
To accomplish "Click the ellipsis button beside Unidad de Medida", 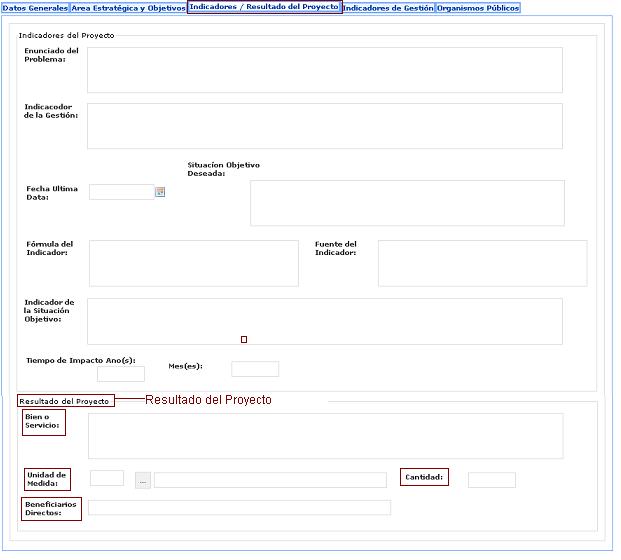I will click(143, 481).
